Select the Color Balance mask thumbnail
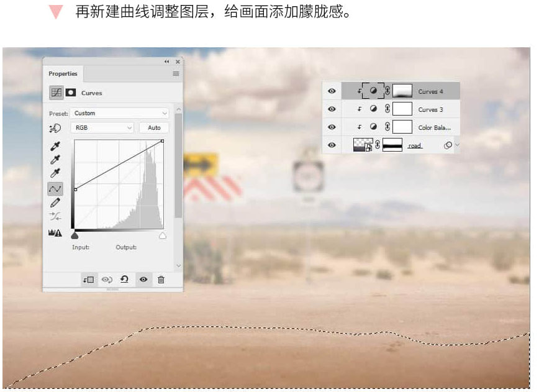 (402, 127)
